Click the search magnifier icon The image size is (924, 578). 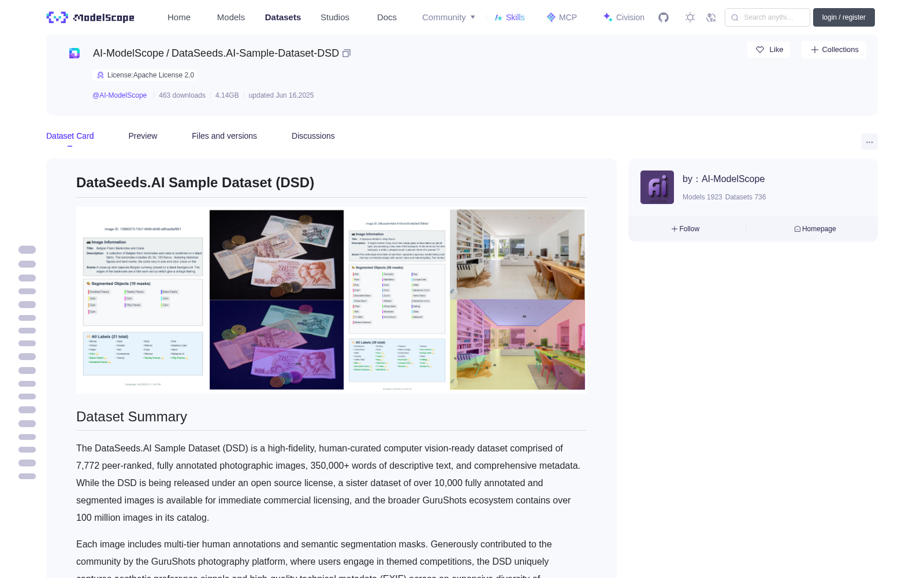(735, 17)
